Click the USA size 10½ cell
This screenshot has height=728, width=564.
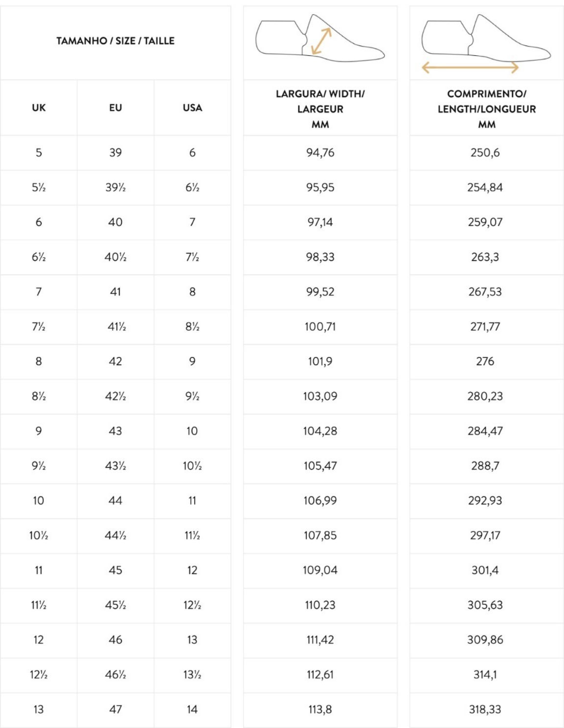(x=192, y=466)
